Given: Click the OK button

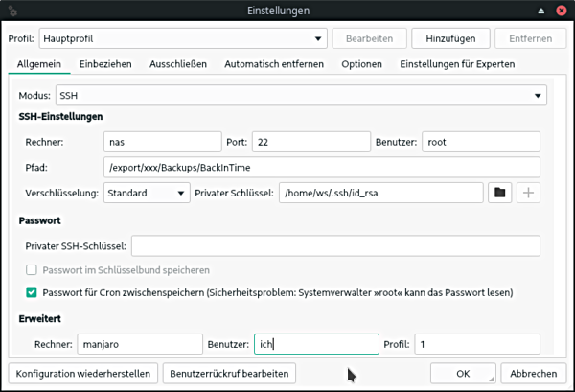Looking at the screenshot, I should [463, 373].
